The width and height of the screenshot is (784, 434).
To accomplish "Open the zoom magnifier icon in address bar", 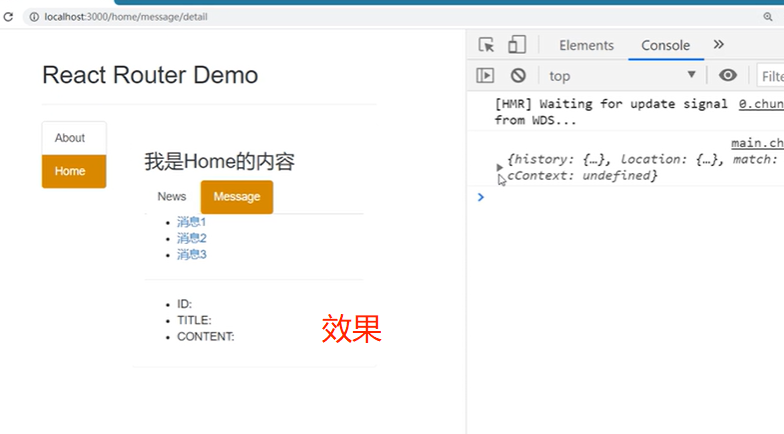I will 768,17.
